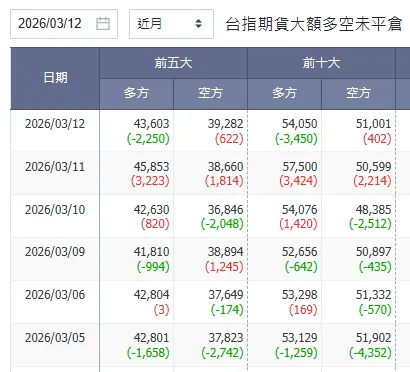Click the change value (-2,250)

148,139
